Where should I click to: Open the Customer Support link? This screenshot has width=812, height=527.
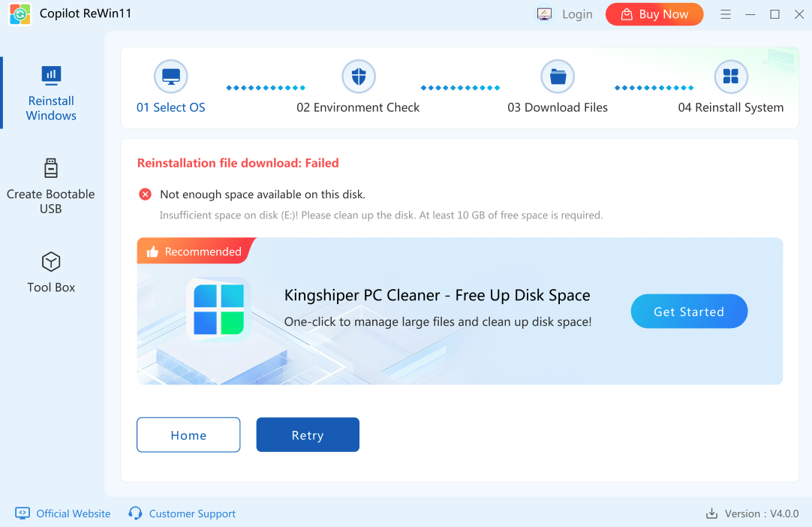point(192,513)
